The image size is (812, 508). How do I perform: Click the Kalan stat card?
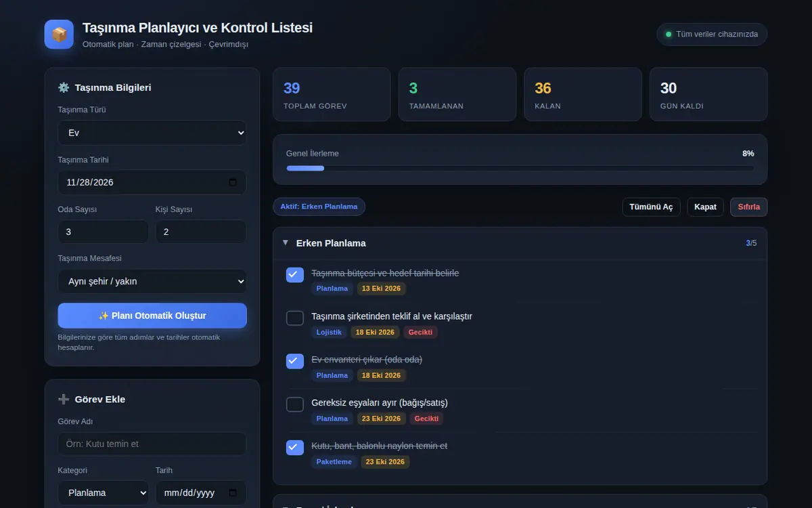point(583,94)
